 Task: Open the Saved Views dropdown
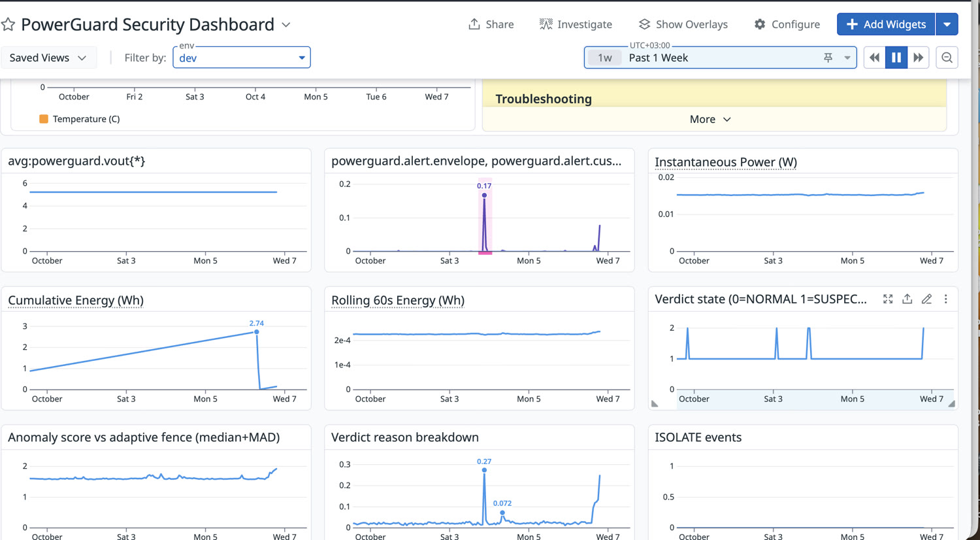48,58
